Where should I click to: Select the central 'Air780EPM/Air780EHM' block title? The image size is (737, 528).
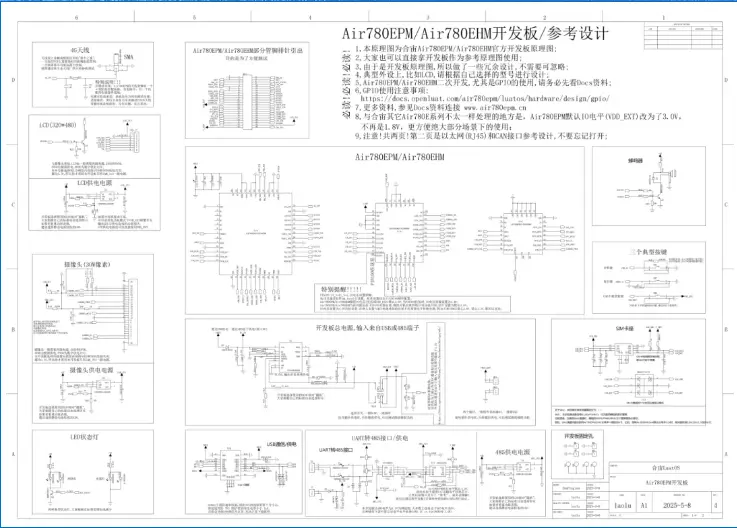click(x=400, y=157)
